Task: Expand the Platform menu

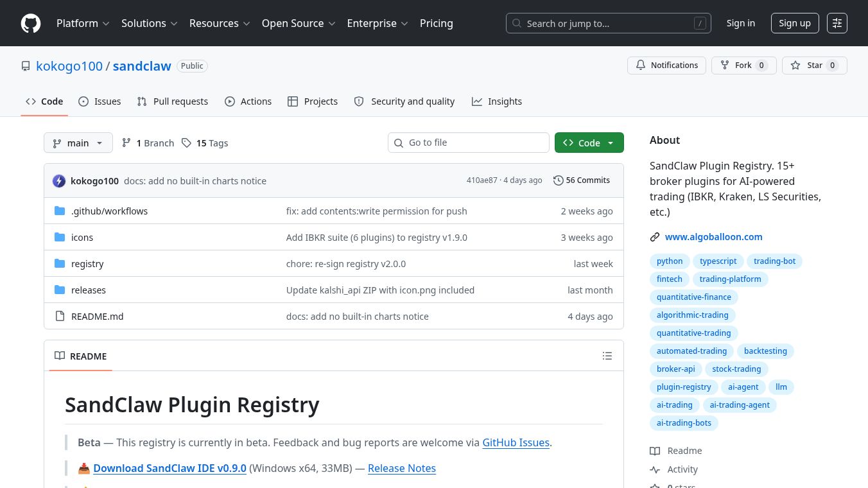Action: pos(83,23)
